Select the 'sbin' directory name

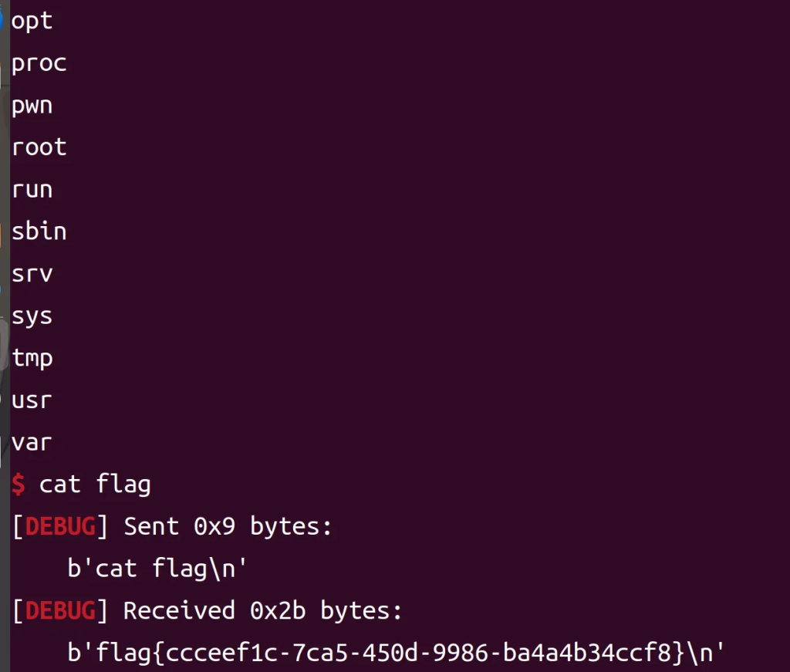(x=39, y=231)
